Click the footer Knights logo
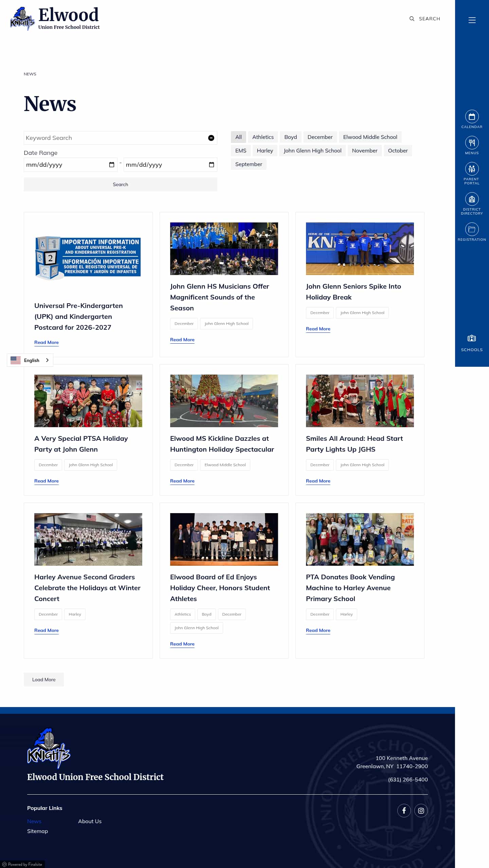 [49, 748]
